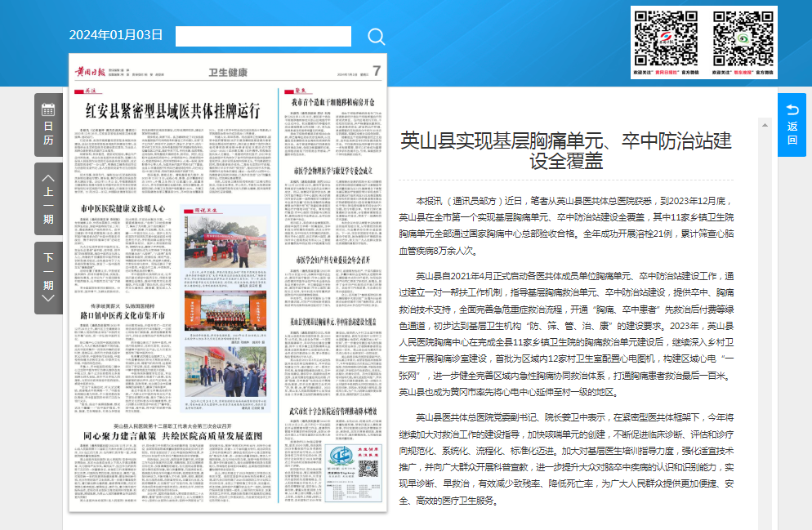The height and width of the screenshot is (530, 812).
Task: Open article 武穴市红十字会医院运营管理推动降本增效
Action: click(x=333, y=409)
